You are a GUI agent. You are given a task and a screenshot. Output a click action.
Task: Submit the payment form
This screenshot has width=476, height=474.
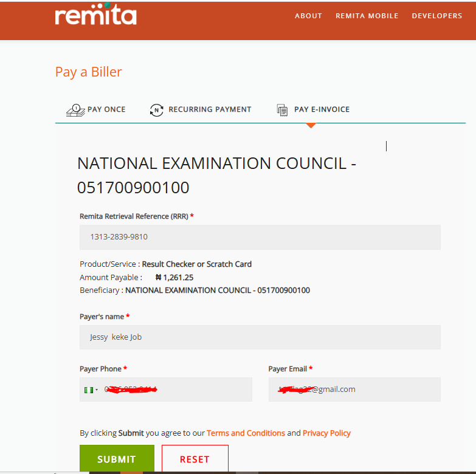117,458
